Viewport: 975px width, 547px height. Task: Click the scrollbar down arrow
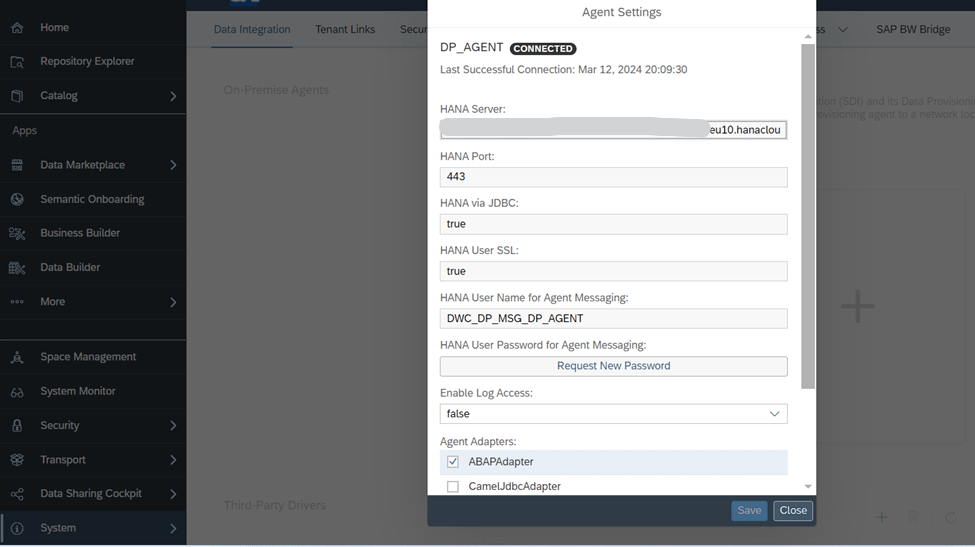coord(808,487)
